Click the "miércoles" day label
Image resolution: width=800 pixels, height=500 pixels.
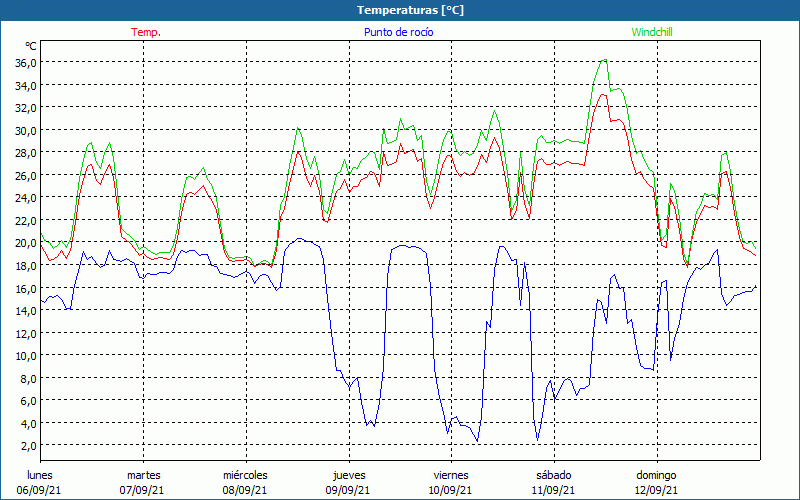click(245, 474)
